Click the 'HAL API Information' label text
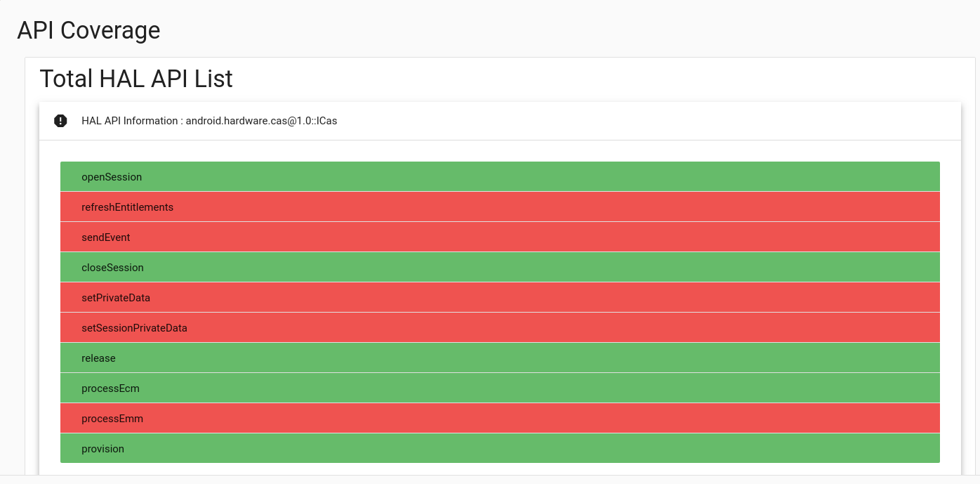The height and width of the screenshot is (484, 980). pyautogui.click(x=129, y=121)
